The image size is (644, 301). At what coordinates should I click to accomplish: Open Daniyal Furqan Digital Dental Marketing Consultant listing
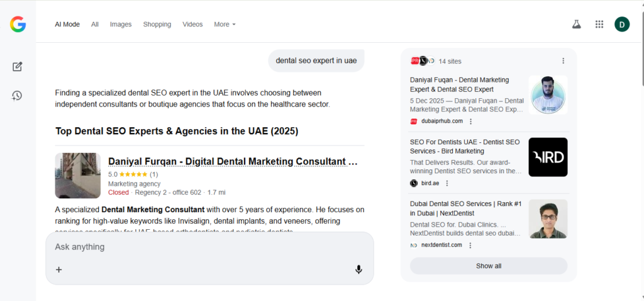pos(233,162)
